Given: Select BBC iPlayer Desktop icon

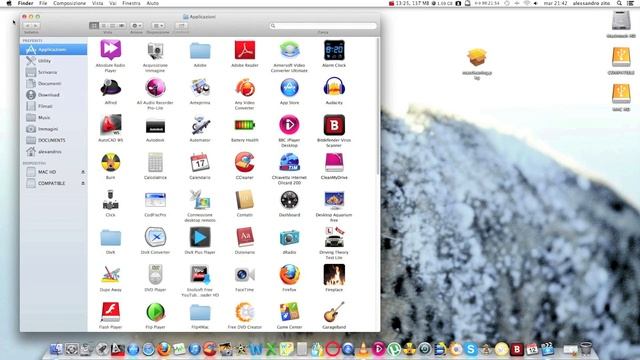Looking at the screenshot, I should [289, 125].
